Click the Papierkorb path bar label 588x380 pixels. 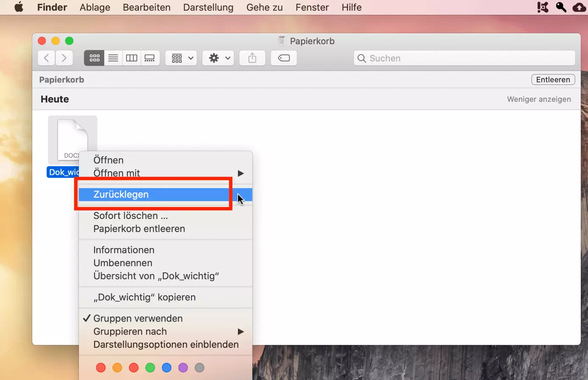61,80
